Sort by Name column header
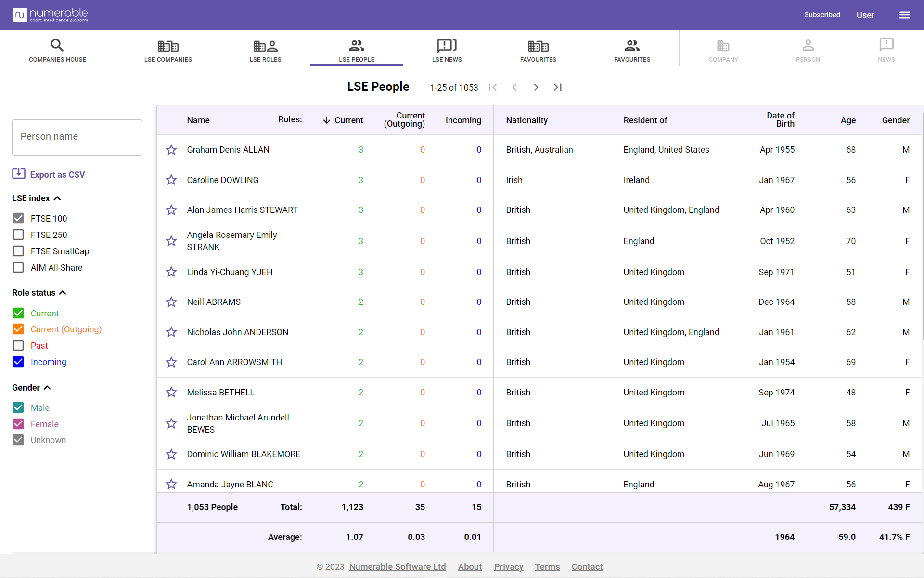This screenshot has width=924, height=578. [198, 120]
